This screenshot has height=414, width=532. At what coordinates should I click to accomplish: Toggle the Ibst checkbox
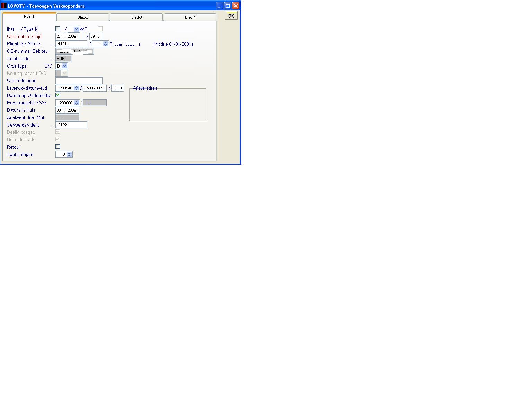tap(58, 29)
